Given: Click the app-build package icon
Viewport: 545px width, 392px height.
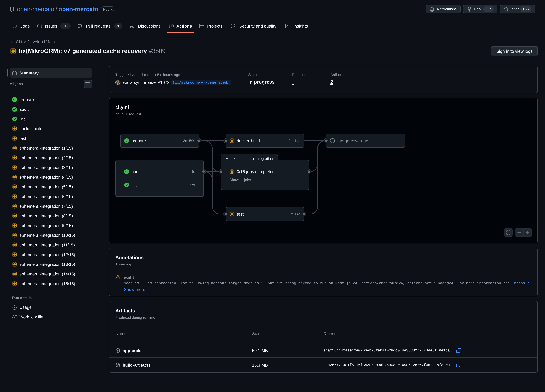Looking at the screenshot, I should coord(118,350).
